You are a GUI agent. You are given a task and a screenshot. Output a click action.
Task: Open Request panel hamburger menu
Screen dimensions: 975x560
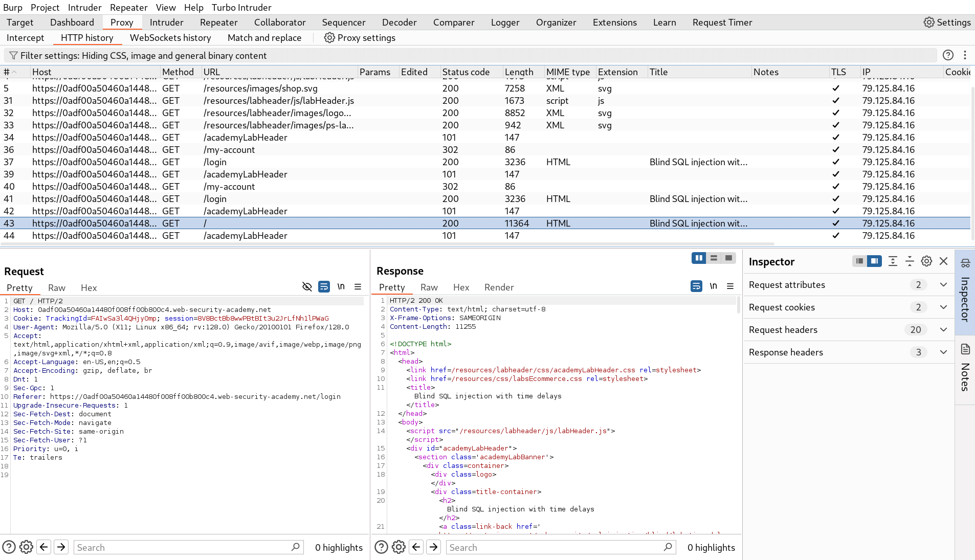coord(358,287)
